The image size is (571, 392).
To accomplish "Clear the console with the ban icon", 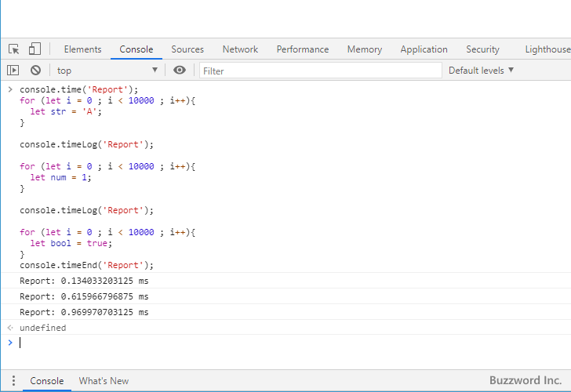I will tap(35, 71).
